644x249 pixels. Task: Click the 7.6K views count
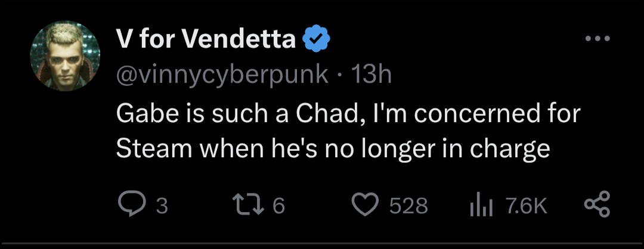tap(525, 206)
